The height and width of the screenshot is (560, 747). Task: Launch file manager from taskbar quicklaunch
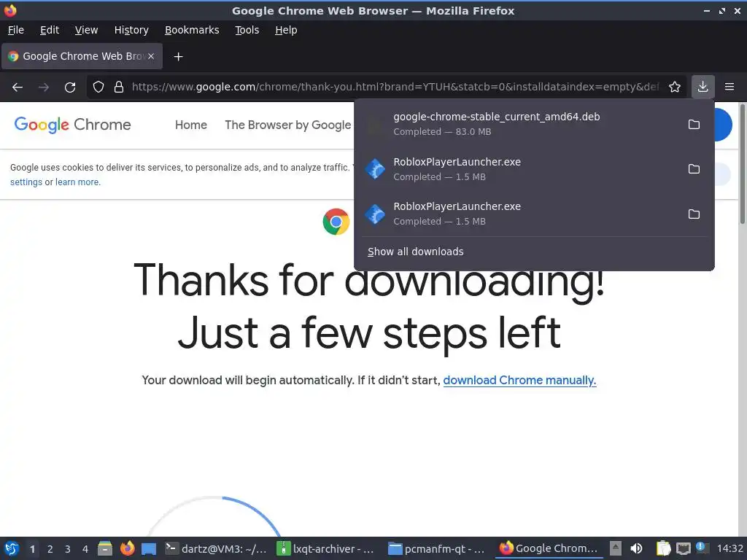click(x=105, y=548)
